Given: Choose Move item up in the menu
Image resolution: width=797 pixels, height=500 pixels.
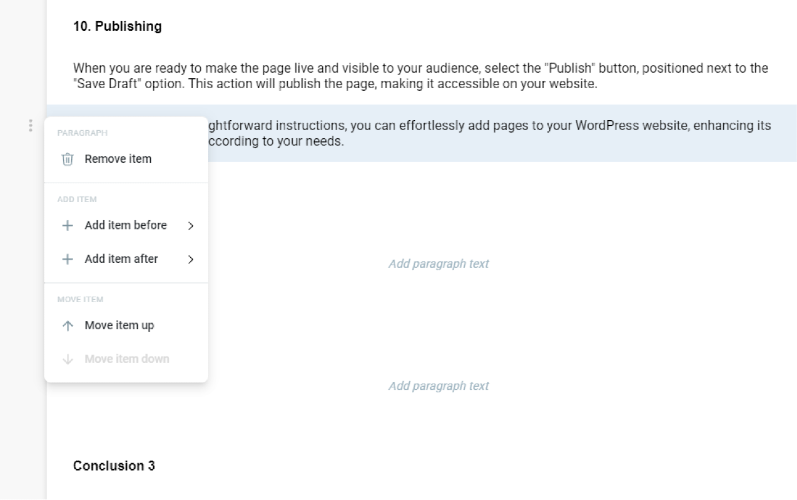Looking at the screenshot, I should tap(126, 325).
